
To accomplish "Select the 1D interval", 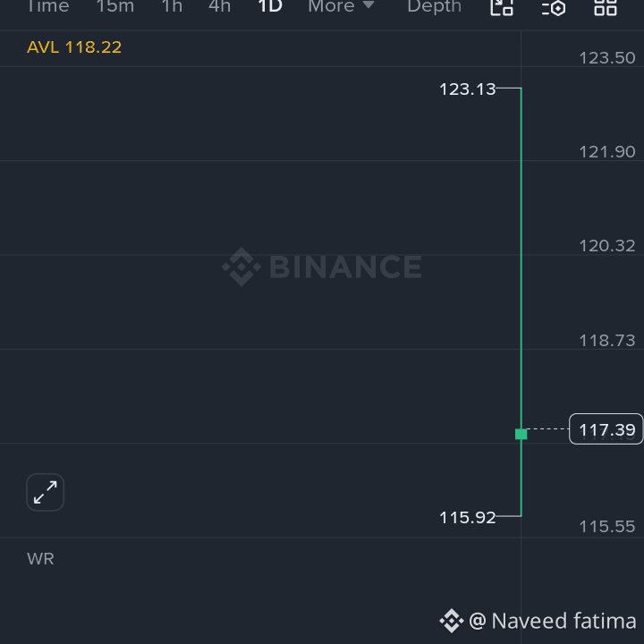I will 270,6.
